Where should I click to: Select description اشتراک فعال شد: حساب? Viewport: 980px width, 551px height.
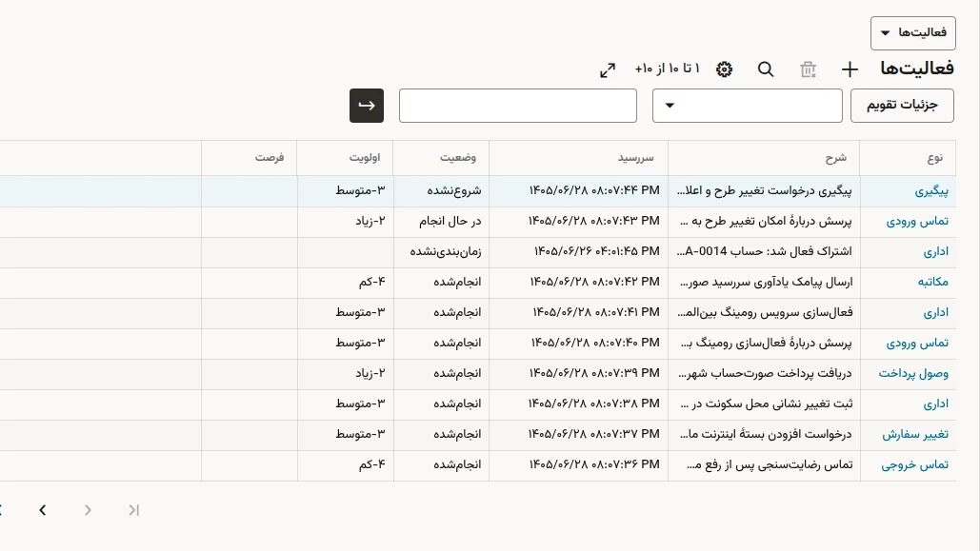[x=765, y=252]
